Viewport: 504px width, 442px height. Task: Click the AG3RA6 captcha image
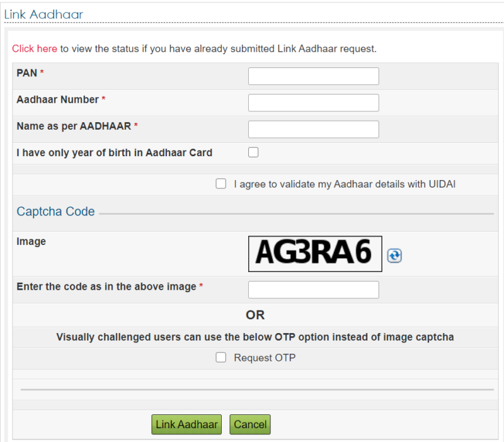[x=315, y=254]
